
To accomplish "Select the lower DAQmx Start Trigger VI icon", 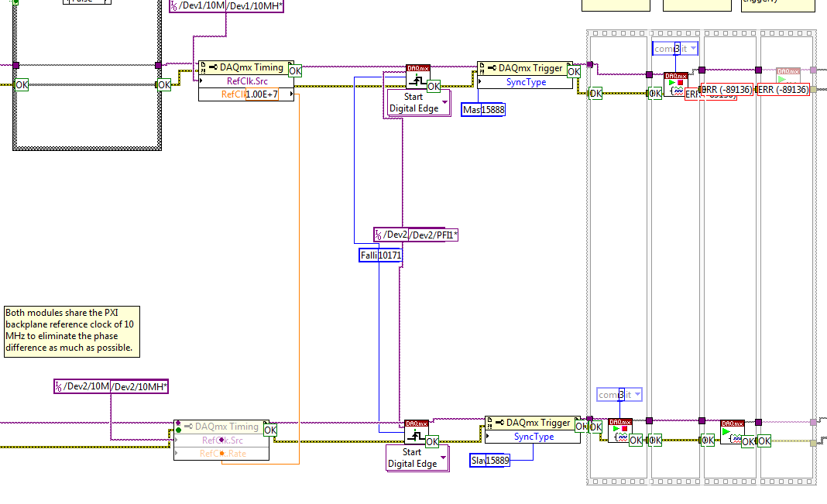I will pos(416,432).
